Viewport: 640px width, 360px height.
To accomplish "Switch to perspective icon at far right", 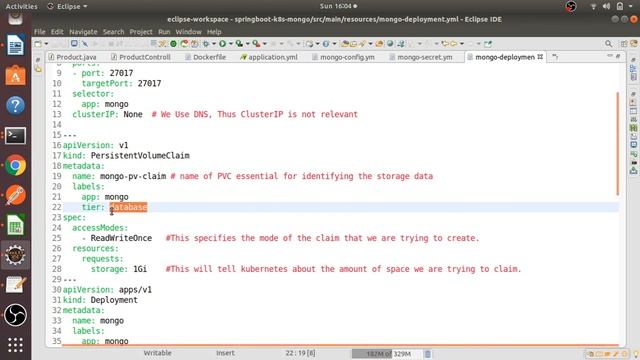I will pos(634,44).
